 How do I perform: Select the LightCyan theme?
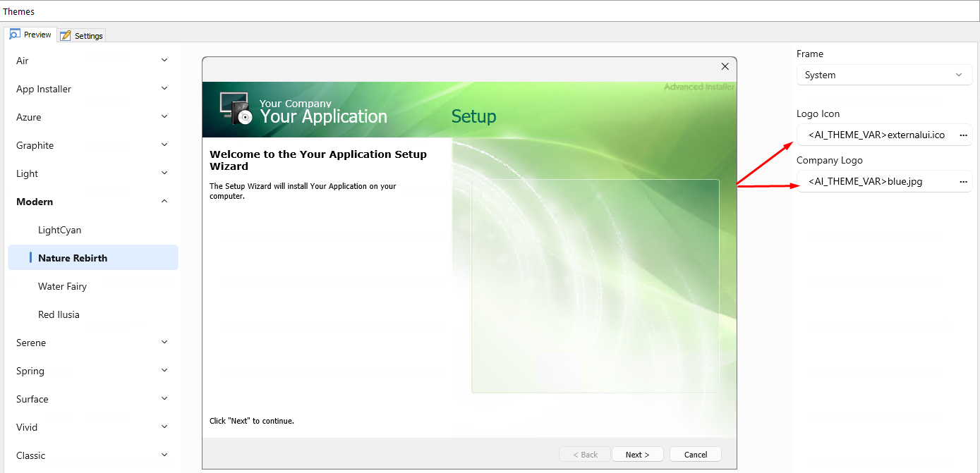pyautogui.click(x=60, y=230)
